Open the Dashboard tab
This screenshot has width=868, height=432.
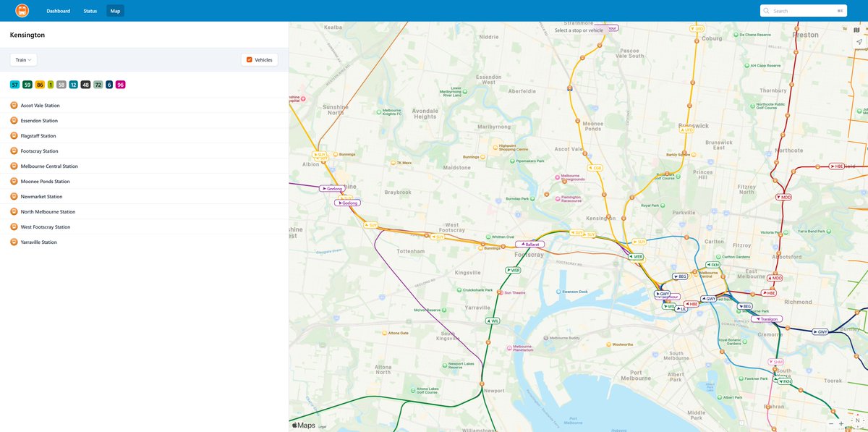click(x=59, y=11)
